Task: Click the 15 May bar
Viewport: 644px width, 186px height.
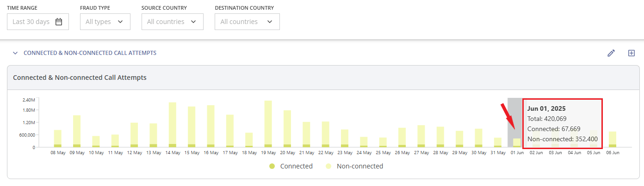Action: pyautogui.click(x=192, y=127)
